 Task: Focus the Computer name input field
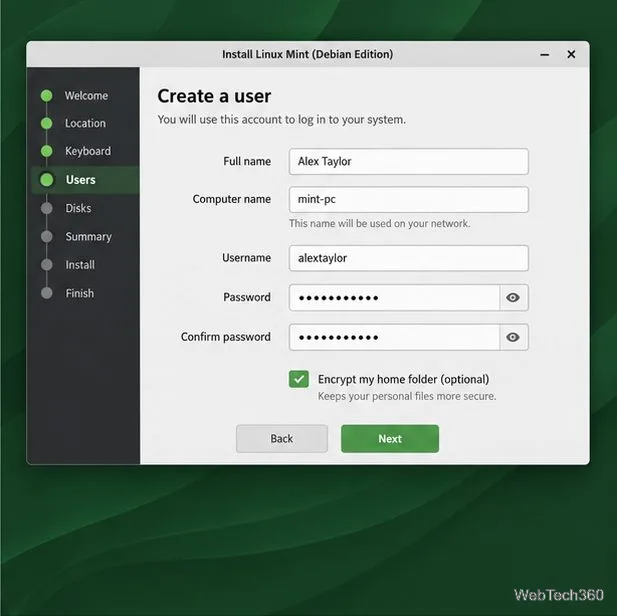point(408,200)
